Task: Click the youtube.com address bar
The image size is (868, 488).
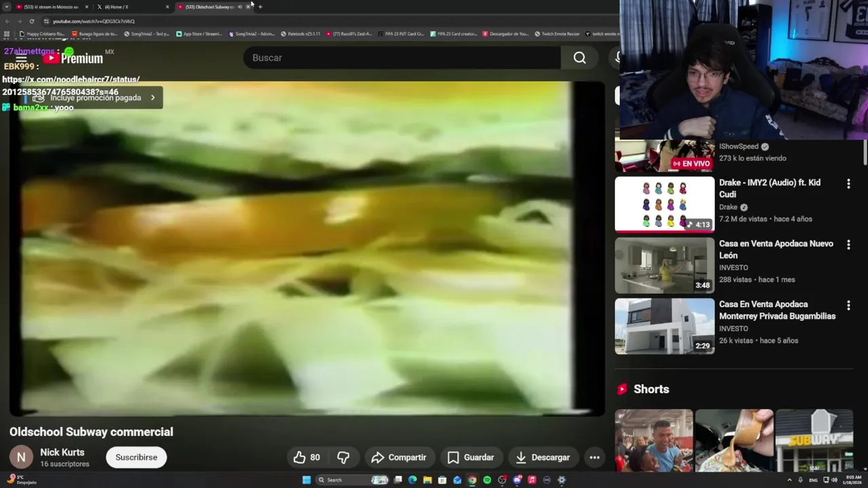Action: (x=325, y=21)
